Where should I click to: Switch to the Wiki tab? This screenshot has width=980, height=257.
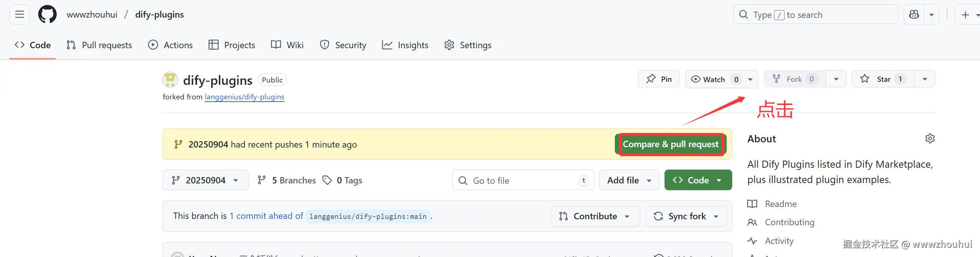(287, 45)
